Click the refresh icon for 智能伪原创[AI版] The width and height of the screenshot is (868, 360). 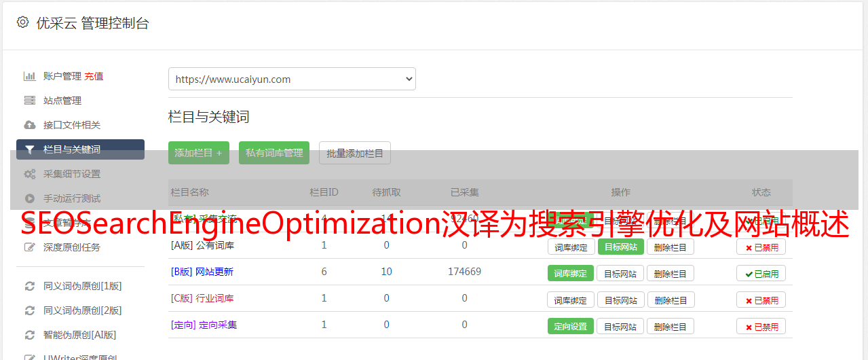click(29, 335)
